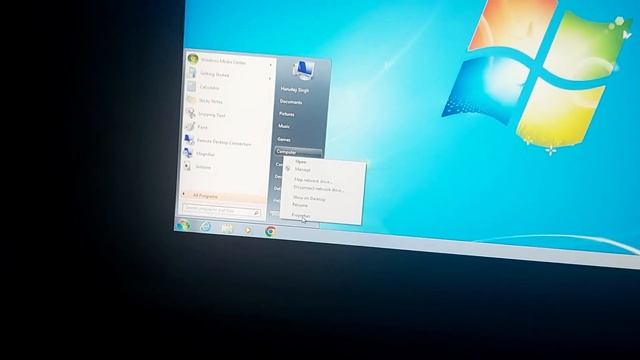
Task: Click the search magnifier icon
Action: click(x=257, y=213)
